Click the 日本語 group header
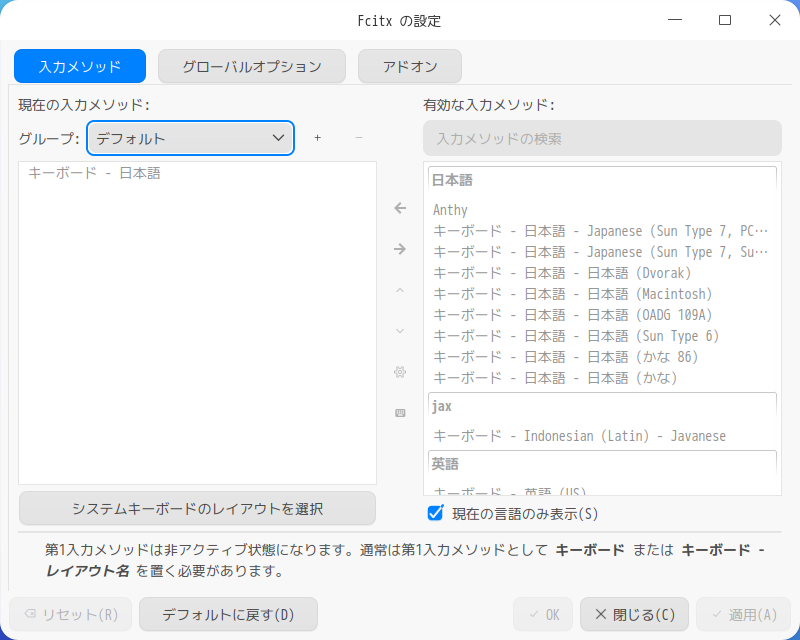Screen dimensions: 800x640 click(602, 180)
